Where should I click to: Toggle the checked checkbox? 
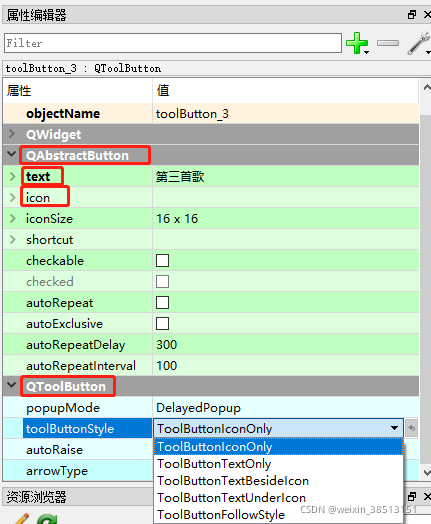(x=162, y=281)
